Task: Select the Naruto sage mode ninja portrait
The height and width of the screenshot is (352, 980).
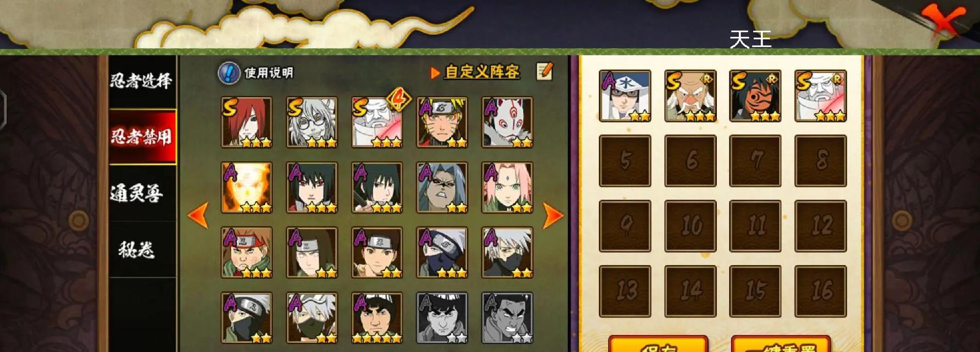Action: point(442,122)
